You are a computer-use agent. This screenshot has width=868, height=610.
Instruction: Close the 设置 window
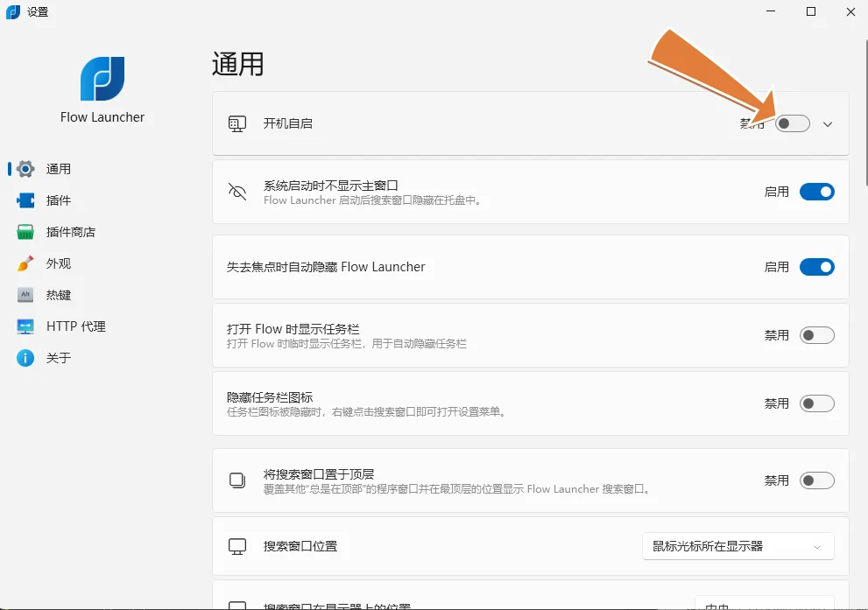[850, 11]
